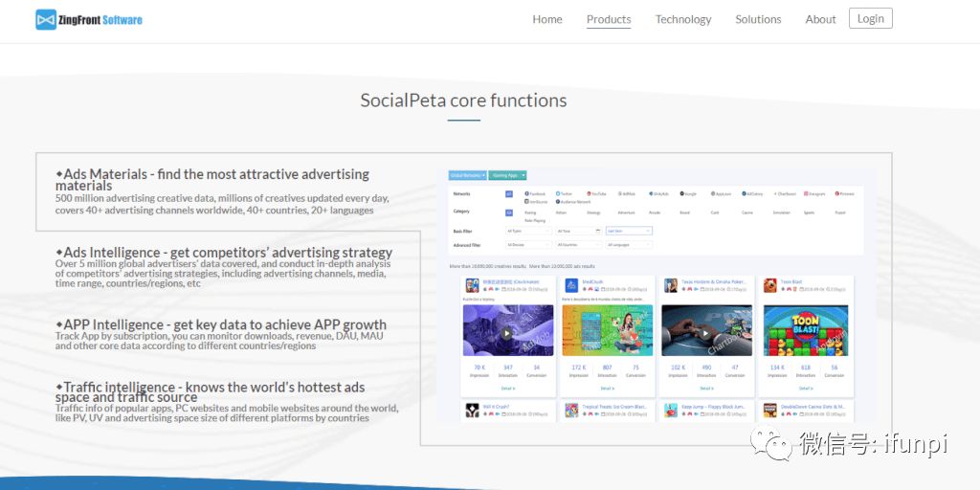Choose the Puzzle category

pyautogui.click(x=840, y=212)
